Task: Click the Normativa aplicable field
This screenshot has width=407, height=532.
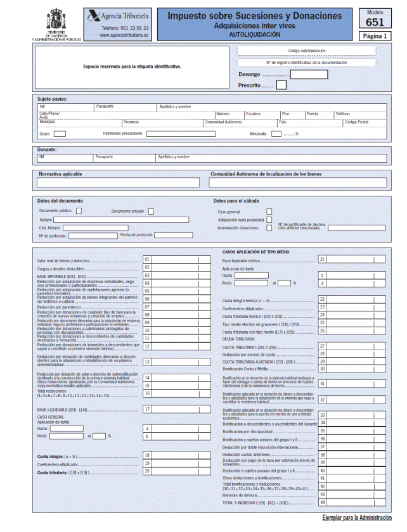Action: pyautogui.click(x=118, y=182)
